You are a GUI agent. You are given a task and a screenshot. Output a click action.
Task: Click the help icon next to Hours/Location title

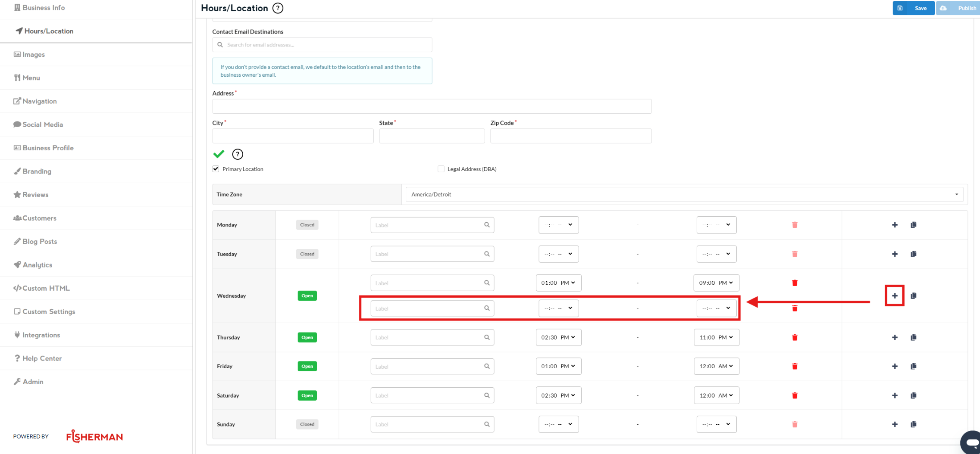[x=278, y=8]
